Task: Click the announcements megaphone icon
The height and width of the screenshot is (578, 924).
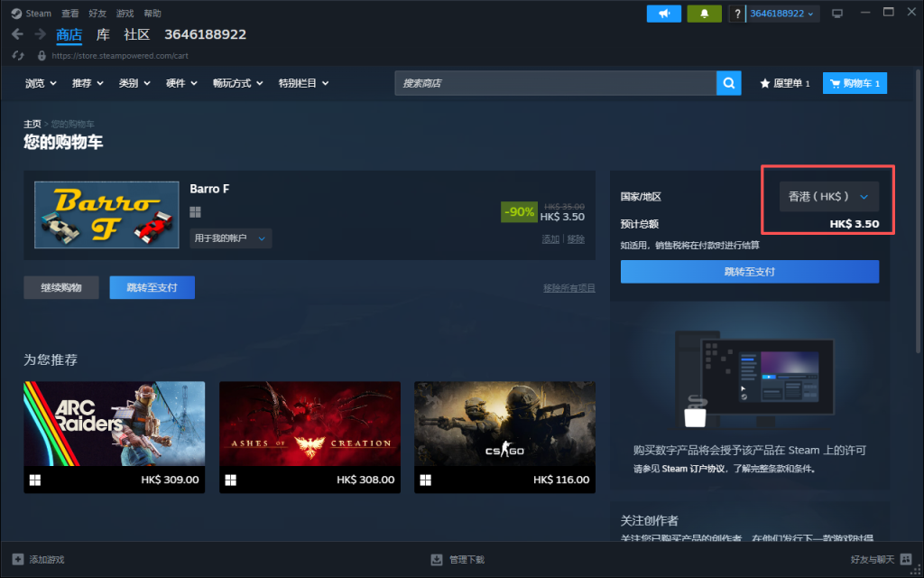Action: click(664, 14)
